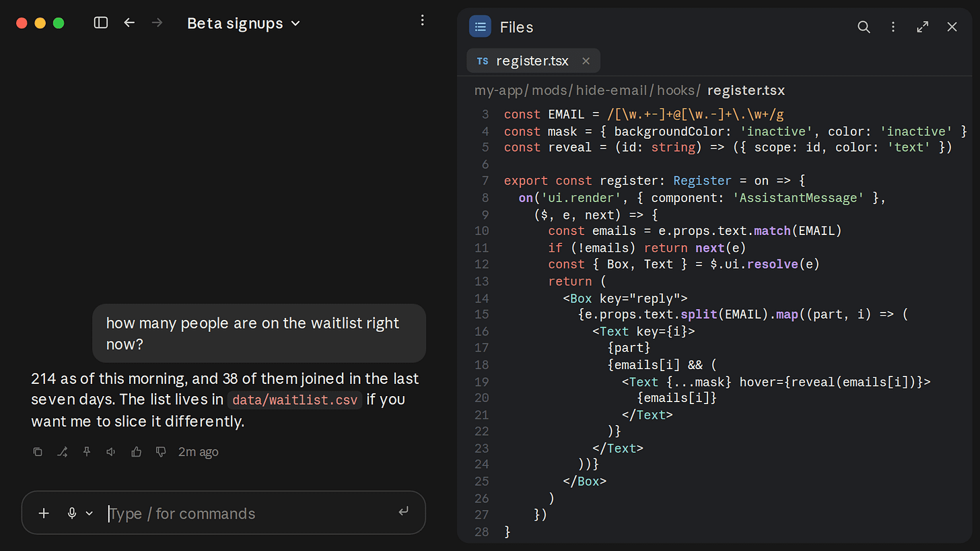Read the reply aloud with speaker icon
This screenshot has height=551, width=980.
(x=111, y=452)
